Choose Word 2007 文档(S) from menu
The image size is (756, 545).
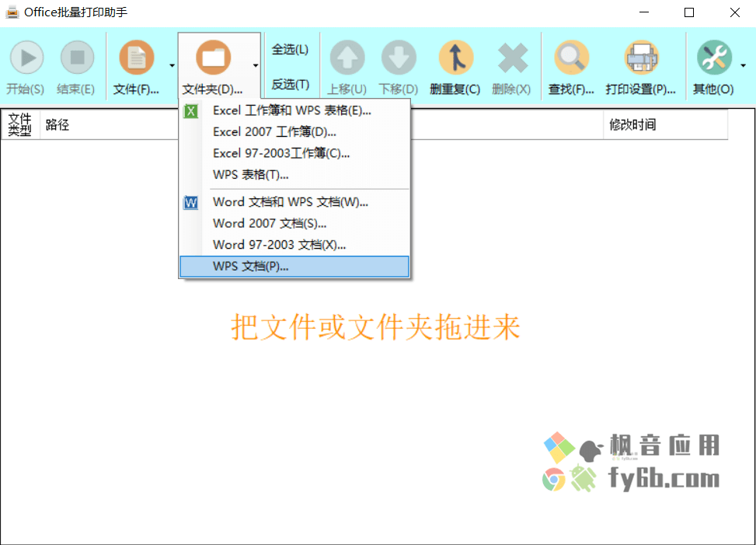click(294, 223)
